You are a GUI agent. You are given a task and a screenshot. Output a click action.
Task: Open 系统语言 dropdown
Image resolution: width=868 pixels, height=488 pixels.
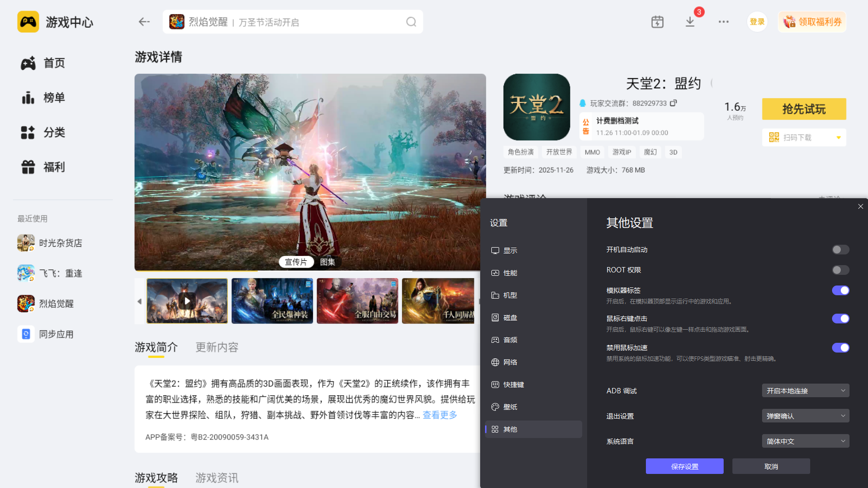tap(805, 441)
